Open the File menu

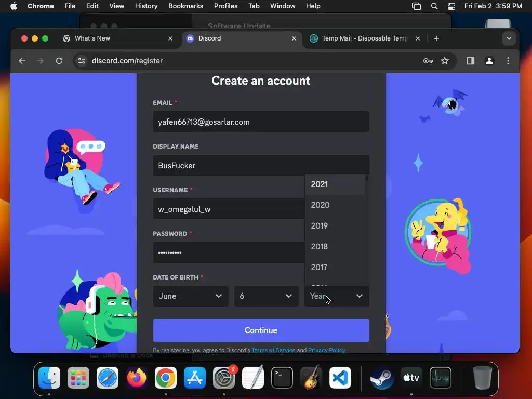70,6
